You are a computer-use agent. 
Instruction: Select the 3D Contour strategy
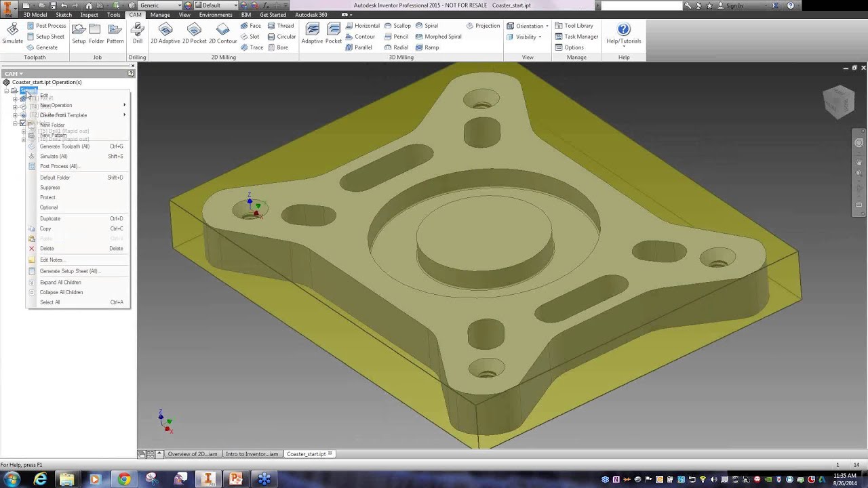[x=360, y=37]
